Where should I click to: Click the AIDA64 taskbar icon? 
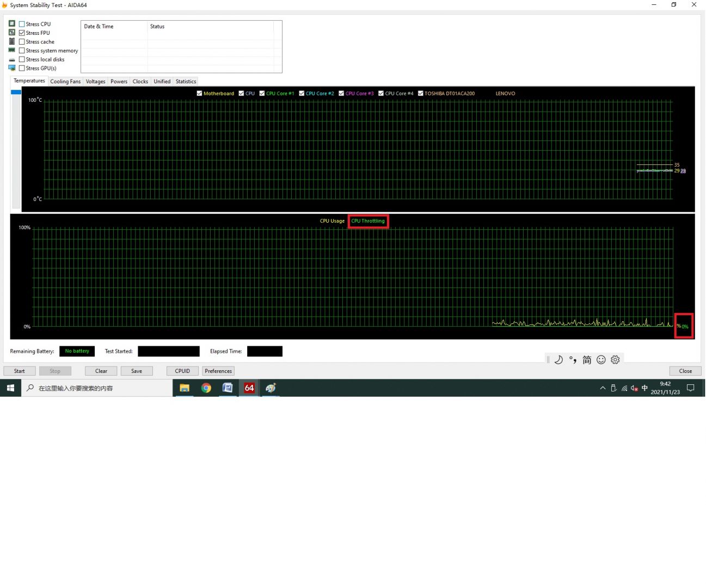[249, 388]
